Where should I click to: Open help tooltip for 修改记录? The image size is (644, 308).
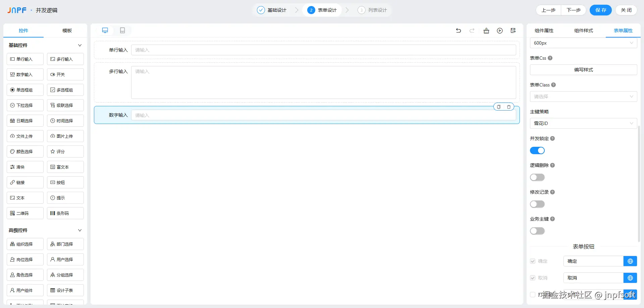coord(552,192)
